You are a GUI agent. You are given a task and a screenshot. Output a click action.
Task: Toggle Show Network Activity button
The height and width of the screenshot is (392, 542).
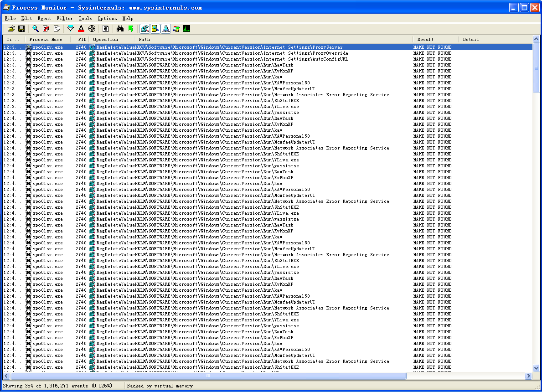[x=165, y=29]
